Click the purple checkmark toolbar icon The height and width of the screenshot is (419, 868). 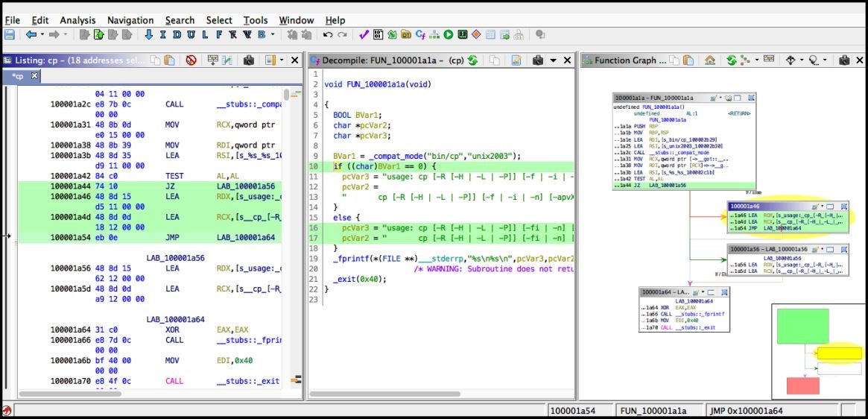364,34
